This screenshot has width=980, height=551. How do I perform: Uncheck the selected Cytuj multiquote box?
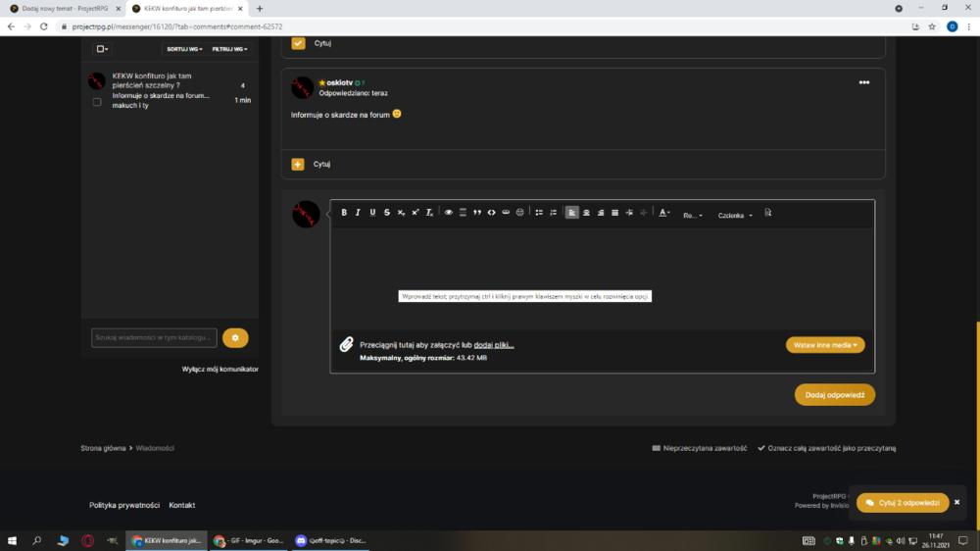click(298, 43)
